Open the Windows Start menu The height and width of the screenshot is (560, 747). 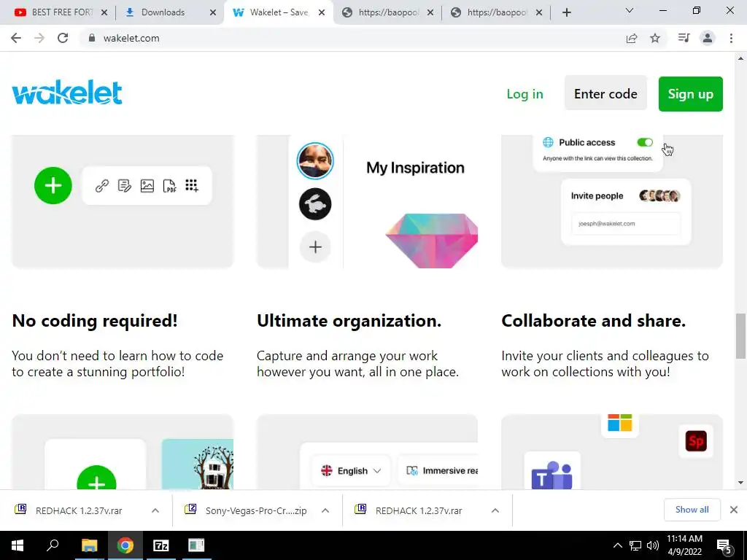[x=18, y=545]
